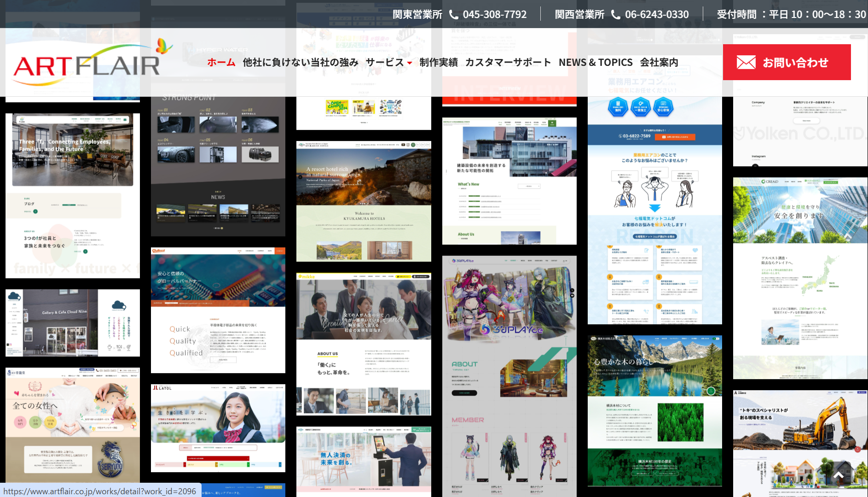The width and height of the screenshot is (868, 497).
Task: Click the Kansai office phone icon
Action: [x=615, y=15]
